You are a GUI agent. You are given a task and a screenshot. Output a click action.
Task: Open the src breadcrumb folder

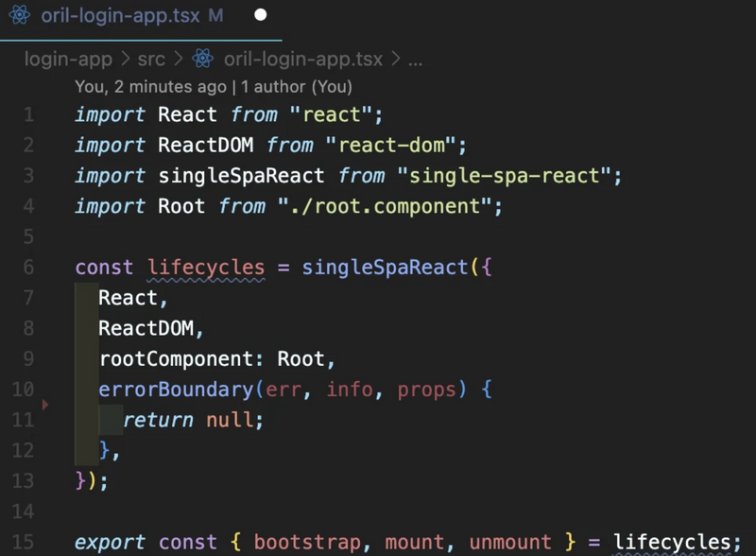pyautogui.click(x=151, y=60)
